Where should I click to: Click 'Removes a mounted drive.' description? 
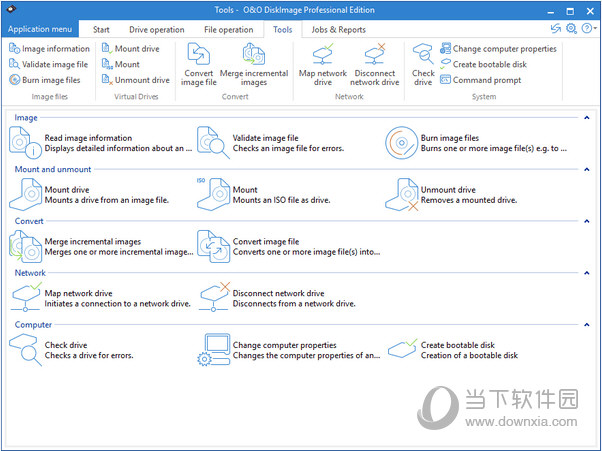(469, 200)
